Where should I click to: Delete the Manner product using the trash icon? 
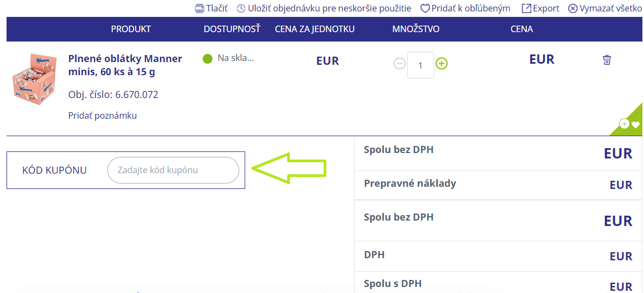coord(606,60)
